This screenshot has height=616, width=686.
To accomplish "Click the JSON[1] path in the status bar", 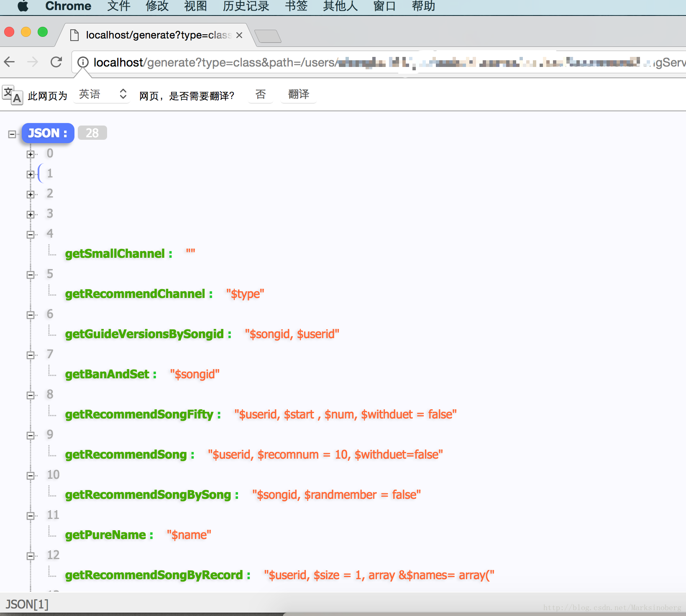I will [27, 604].
